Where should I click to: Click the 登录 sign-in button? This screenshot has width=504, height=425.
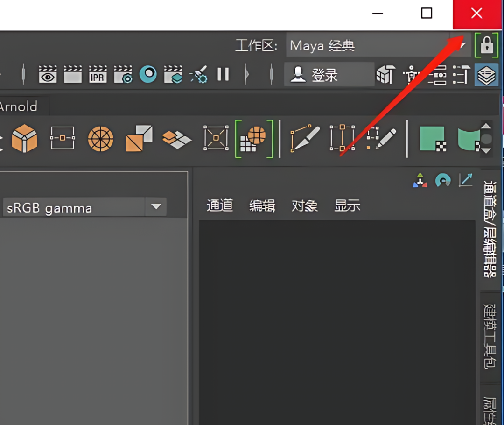(329, 75)
